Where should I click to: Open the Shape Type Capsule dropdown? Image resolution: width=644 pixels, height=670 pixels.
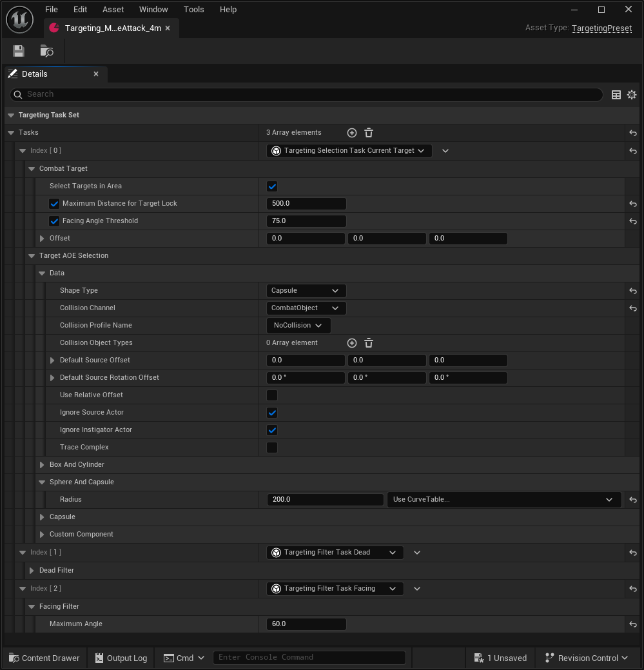[306, 291]
